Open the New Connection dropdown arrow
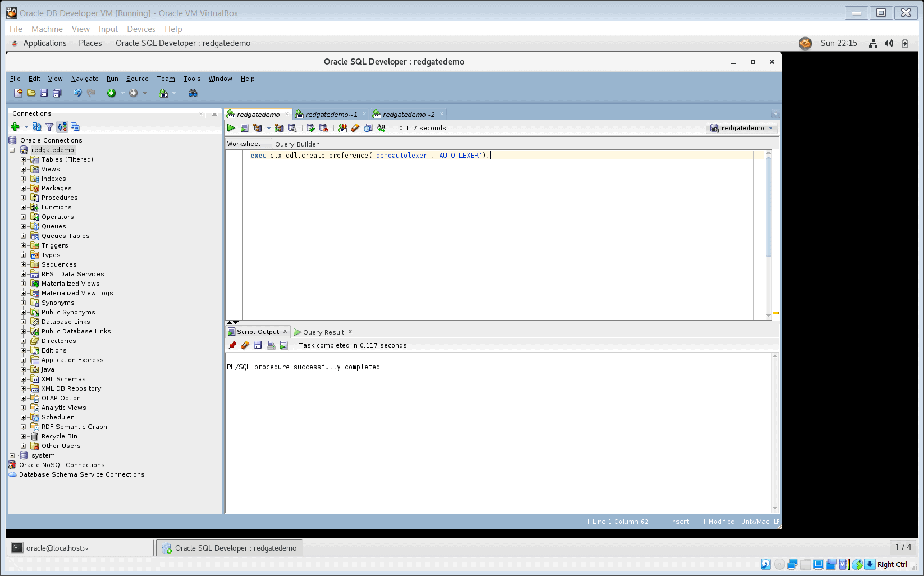924x576 pixels. 26,127
